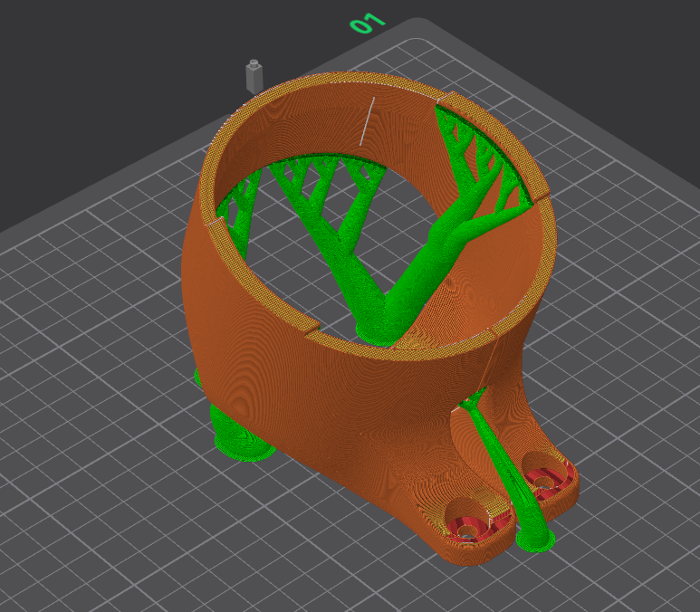Click the green plate number 01 label
The height and width of the screenshot is (612, 700).
(369, 24)
